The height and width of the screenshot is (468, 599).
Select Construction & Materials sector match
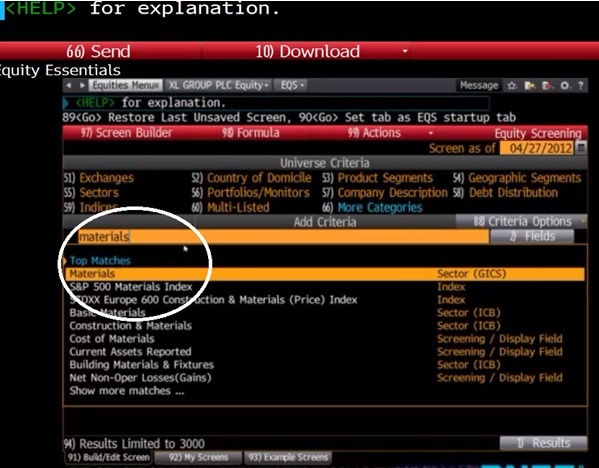coord(325,325)
